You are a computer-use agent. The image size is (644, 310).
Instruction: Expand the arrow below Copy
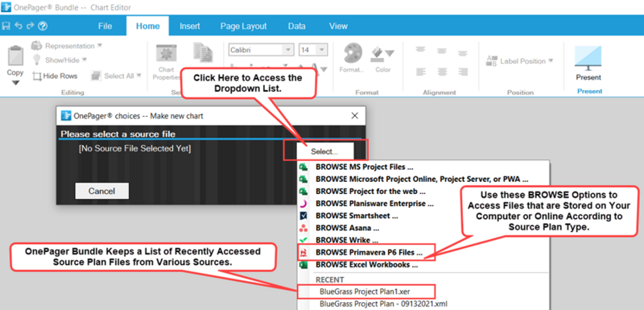pyautogui.click(x=15, y=83)
